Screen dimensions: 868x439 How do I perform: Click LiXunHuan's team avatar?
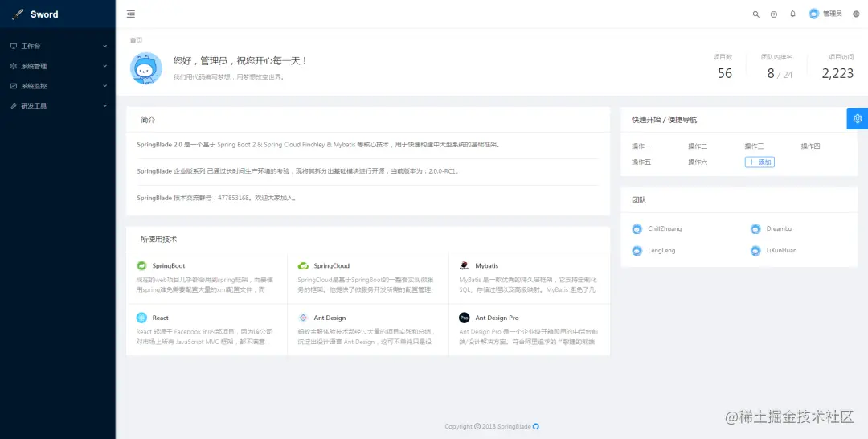click(755, 251)
